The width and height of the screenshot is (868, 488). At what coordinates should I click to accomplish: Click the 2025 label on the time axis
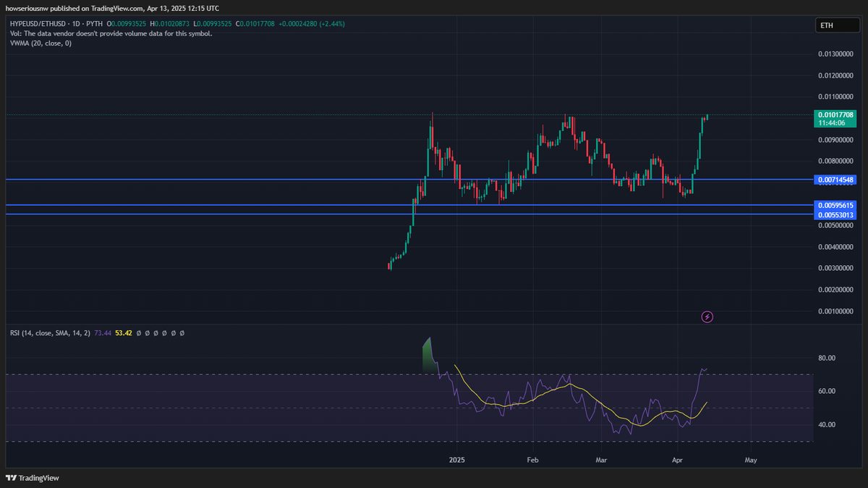pos(456,459)
